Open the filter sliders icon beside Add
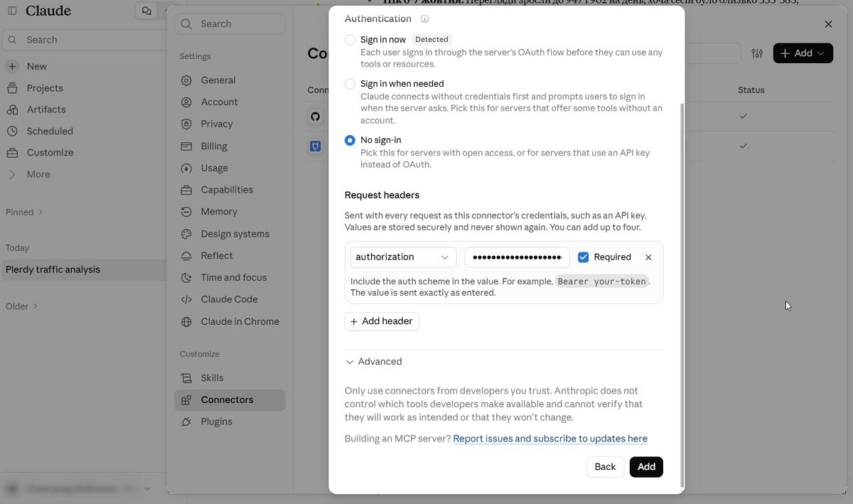 (x=757, y=53)
